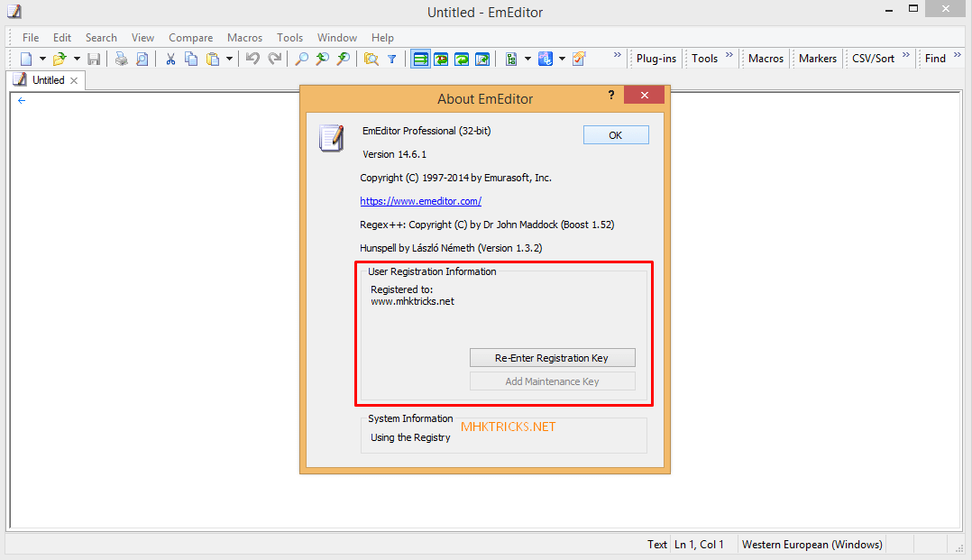Click the Save floppy disk icon
Image resolution: width=972 pixels, height=560 pixels.
pos(94,59)
